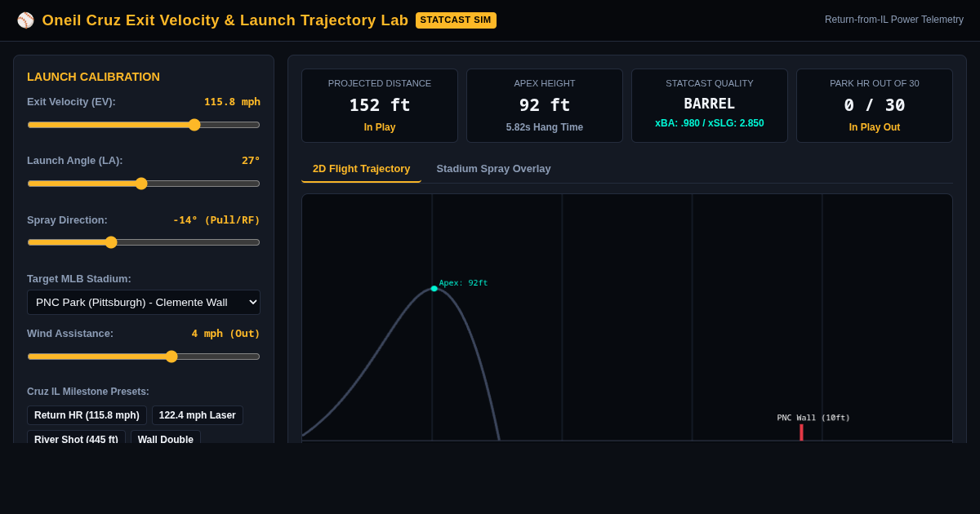Click the Apex point on the trajectory
This screenshot has height=514, width=980.
click(x=434, y=289)
